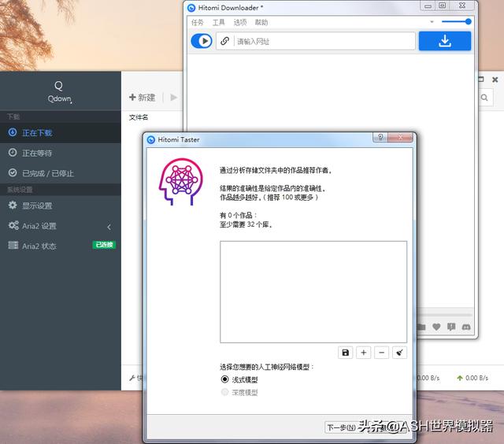
Task: Click the download arrow button in Hitomi Downloader
Action: point(445,41)
